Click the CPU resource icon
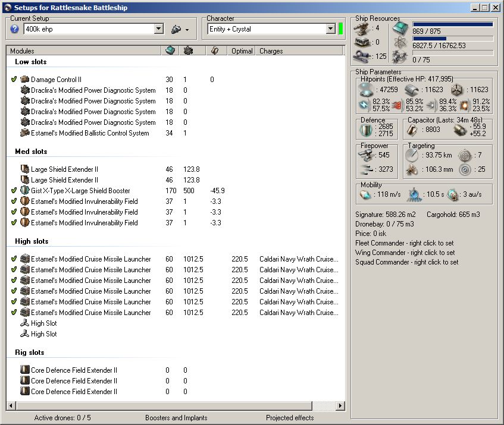Screen dimensions: 504x425 click(x=402, y=28)
